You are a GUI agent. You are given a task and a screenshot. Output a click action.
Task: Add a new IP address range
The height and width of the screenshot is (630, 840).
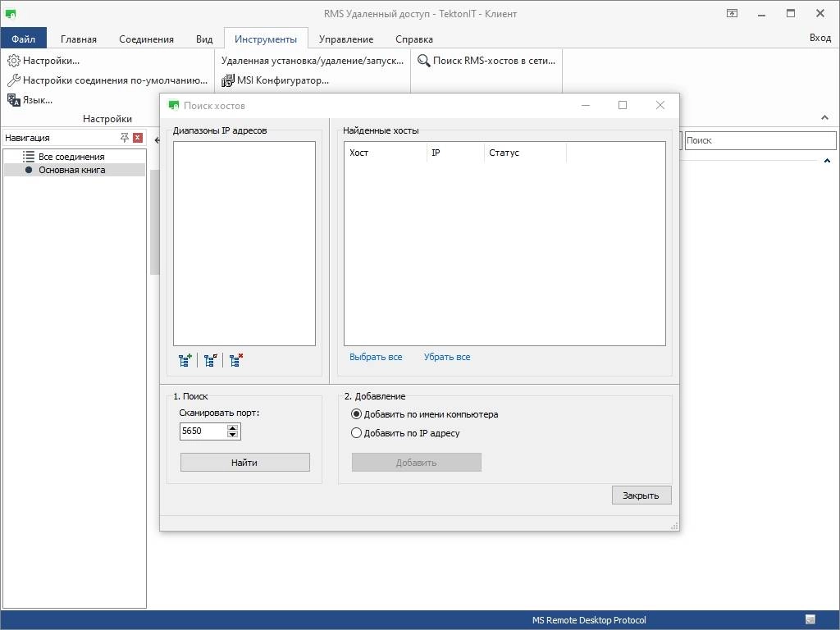(x=185, y=360)
